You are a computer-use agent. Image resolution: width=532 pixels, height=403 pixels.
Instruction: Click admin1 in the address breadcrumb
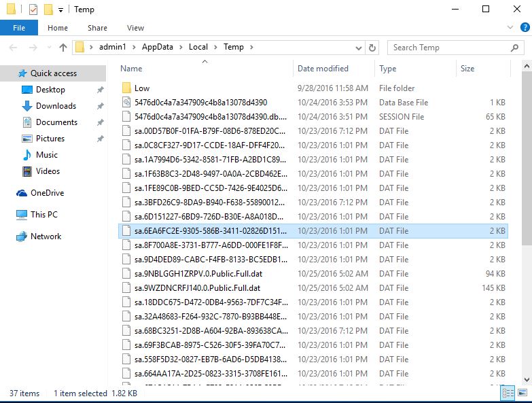[112, 47]
